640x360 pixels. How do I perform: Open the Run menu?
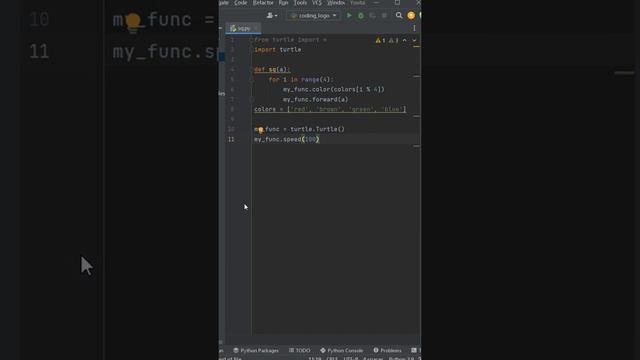[x=283, y=3]
